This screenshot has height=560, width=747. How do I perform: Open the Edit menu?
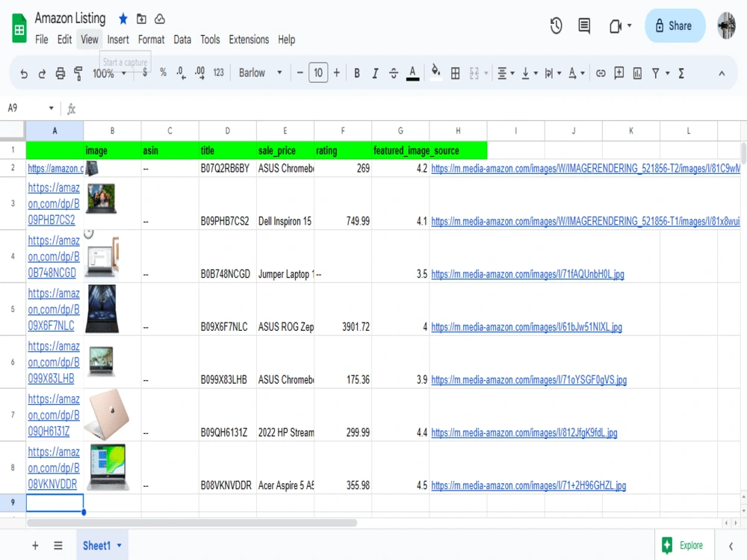coord(64,40)
